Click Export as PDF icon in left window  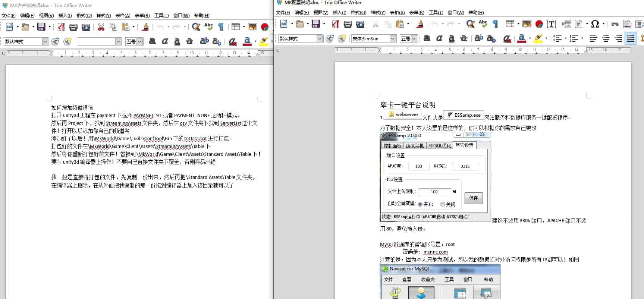(61, 27)
